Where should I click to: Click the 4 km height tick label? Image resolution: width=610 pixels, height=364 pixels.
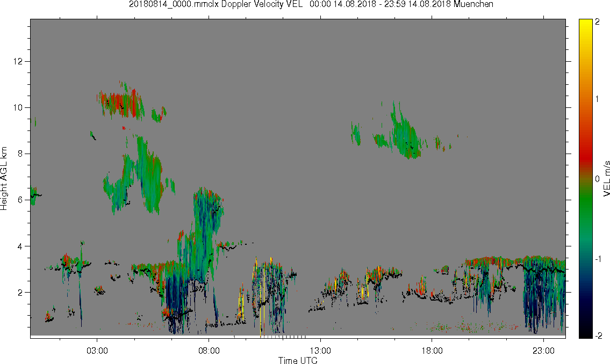20,246
